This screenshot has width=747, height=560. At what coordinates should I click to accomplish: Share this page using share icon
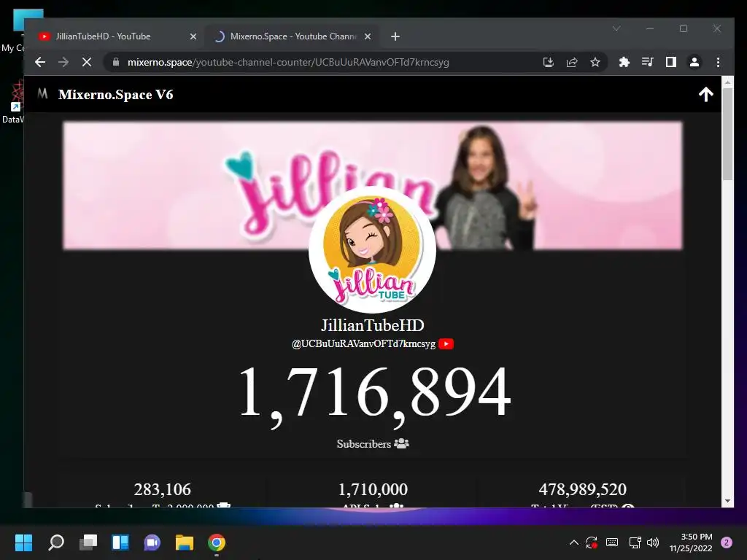[572, 62]
